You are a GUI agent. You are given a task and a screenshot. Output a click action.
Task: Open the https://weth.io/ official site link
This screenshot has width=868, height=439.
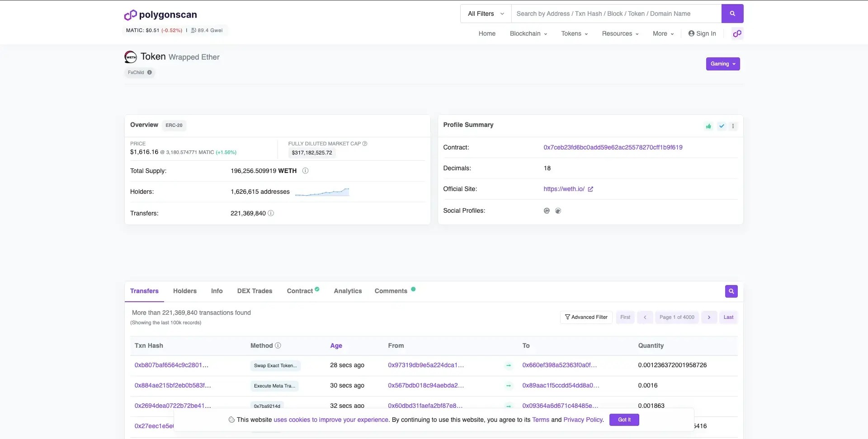point(564,189)
